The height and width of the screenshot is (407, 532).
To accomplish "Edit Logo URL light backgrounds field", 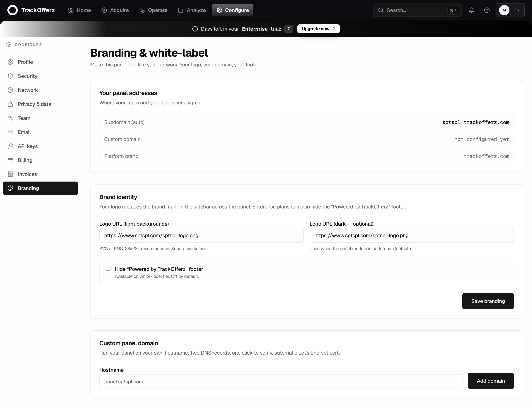I will click(201, 235).
